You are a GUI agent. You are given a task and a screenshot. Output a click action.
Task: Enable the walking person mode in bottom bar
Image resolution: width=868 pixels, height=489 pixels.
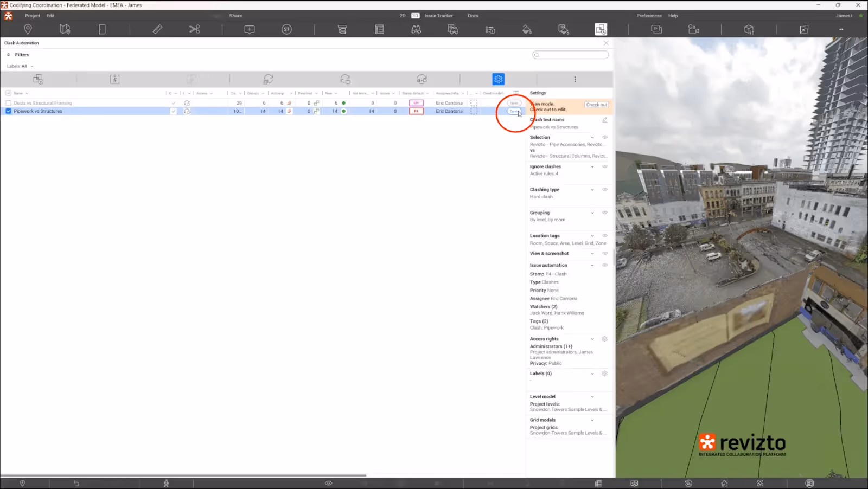pyautogui.click(x=166, y=483)
